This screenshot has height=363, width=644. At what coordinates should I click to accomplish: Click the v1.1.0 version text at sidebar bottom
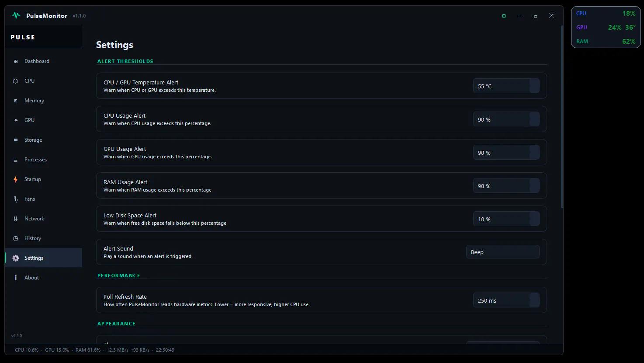click(x=17, y=336)
